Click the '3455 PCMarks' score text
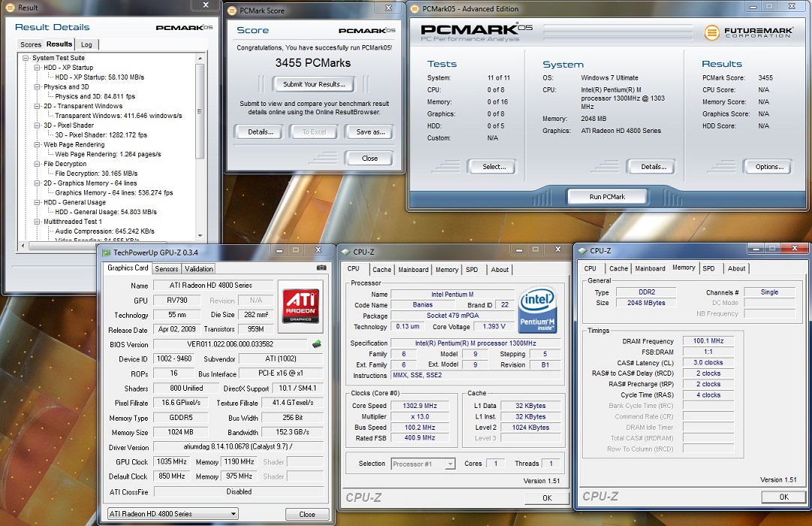This screenshot has width=812, height=526. coord(312,62)
